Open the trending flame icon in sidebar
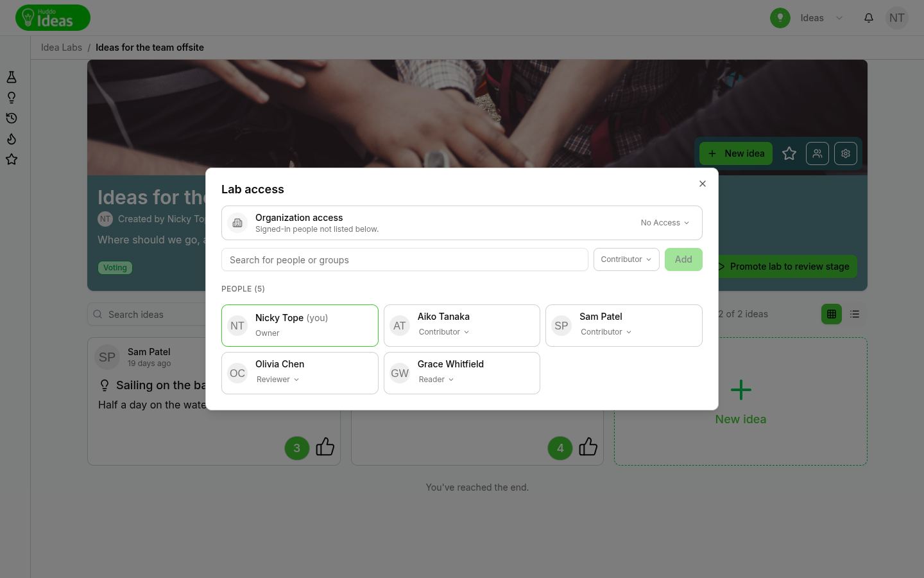924x578 pixels. pyautogui.click(x=12, y=139)
